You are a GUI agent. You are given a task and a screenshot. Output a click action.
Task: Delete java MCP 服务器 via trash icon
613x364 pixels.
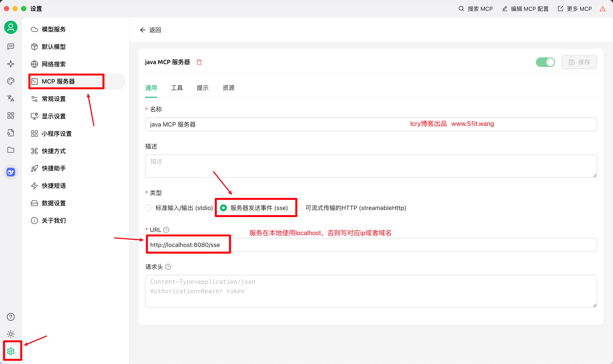199,62
